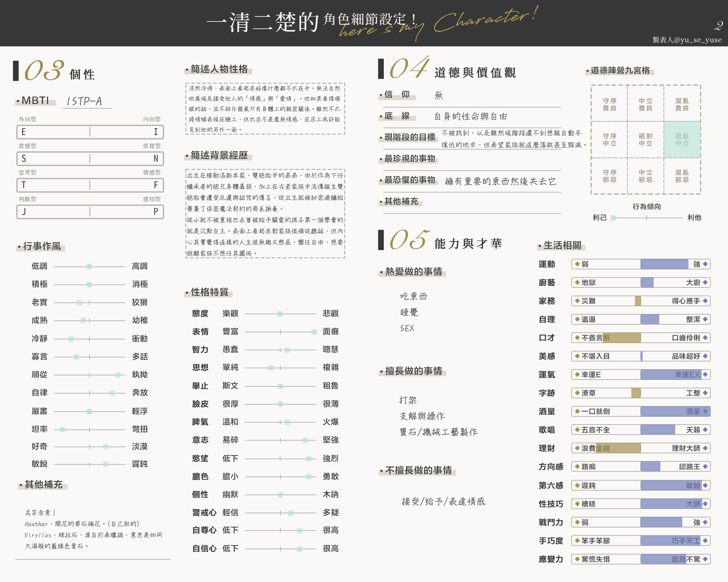The image size is (728, 582).
Task: Click the 熱愛做的事情 label
Action: (x=412, y=271)
